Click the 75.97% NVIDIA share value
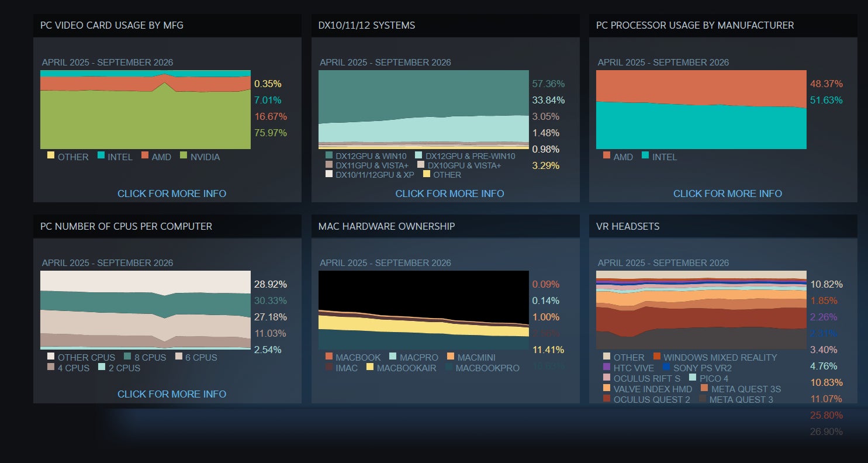Screen dimensions: 868x463 271,133
